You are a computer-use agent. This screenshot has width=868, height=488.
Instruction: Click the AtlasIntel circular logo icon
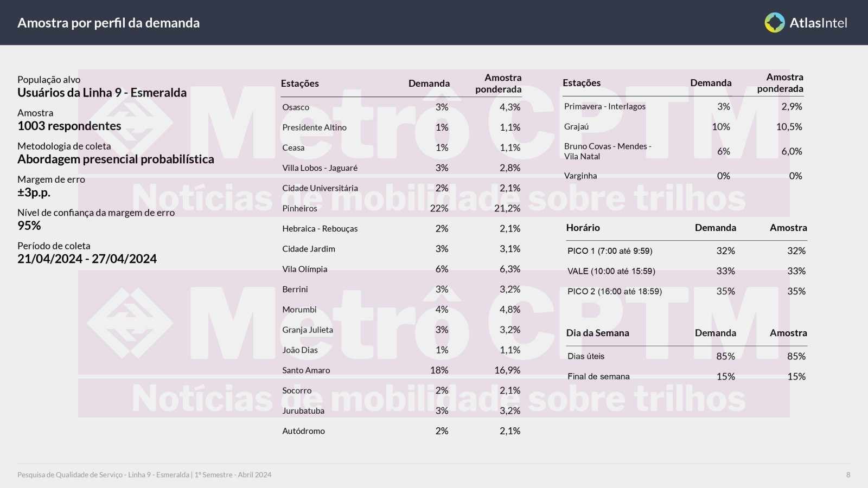(775, 23)
